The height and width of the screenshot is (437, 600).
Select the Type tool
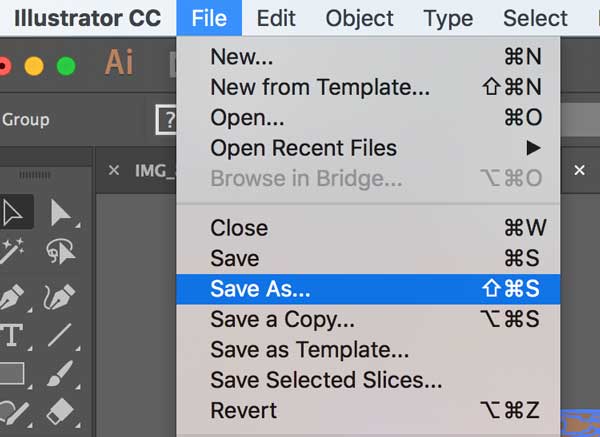click(12, 335)
